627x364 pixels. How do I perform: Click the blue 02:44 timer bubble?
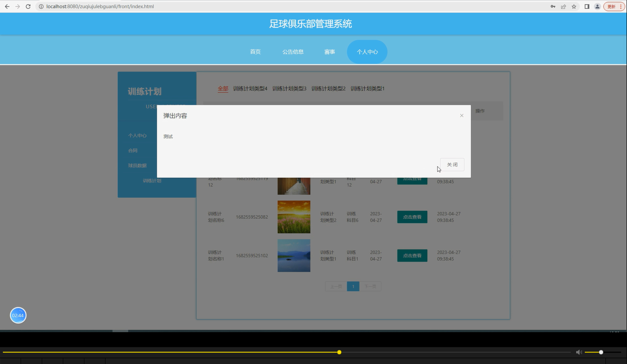pos(18,315)
